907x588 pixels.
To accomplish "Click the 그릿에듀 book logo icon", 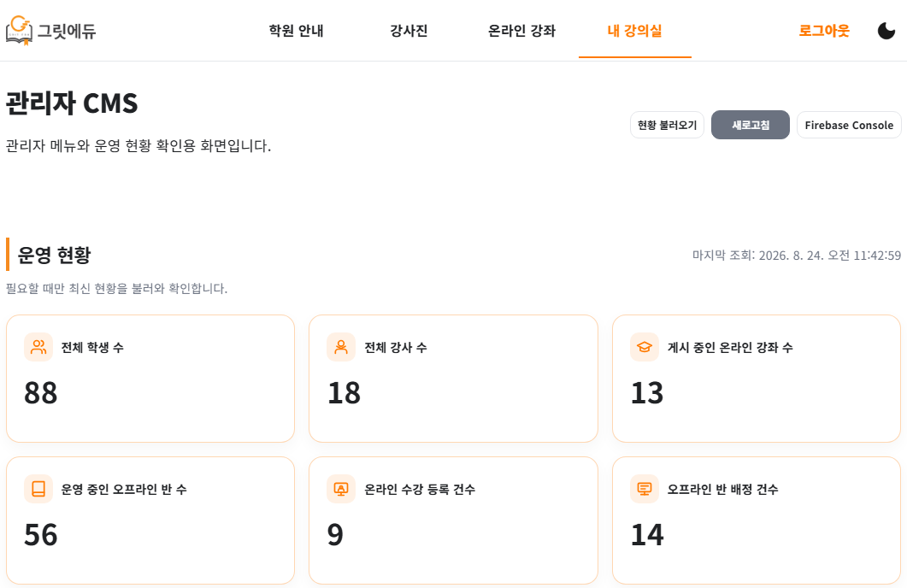I will pyautogui.click(x=19, y=30).
